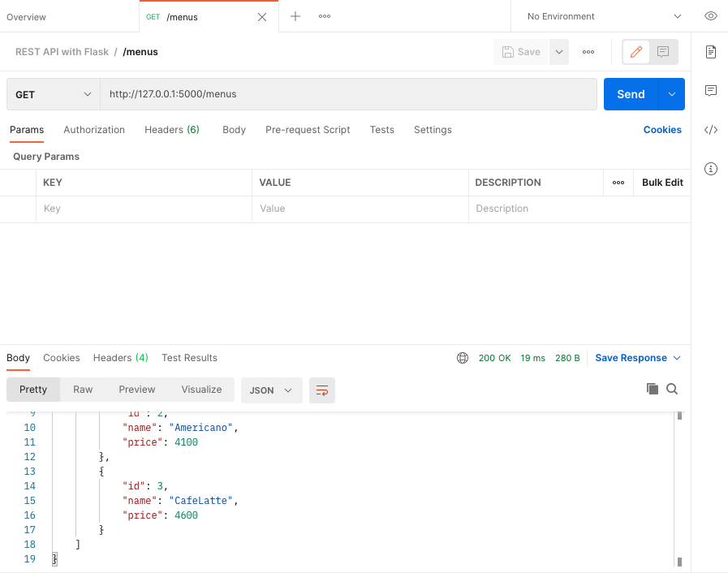Click the Bulk Edit link
Viewport: 728px width, 573px height.
tap(662, 183)
